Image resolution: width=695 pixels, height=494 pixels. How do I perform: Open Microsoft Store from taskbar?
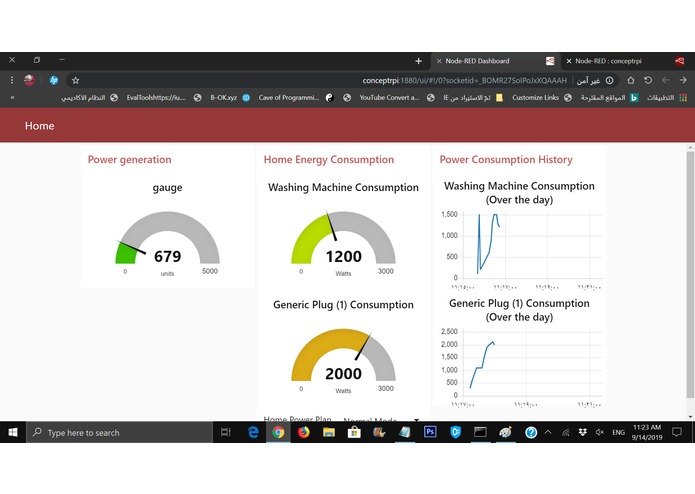tap(354, 432)
